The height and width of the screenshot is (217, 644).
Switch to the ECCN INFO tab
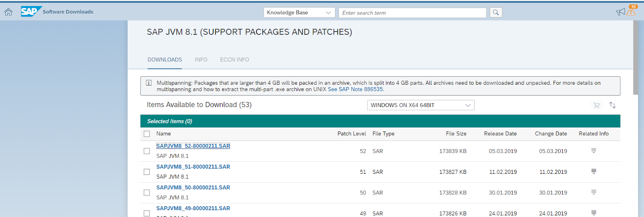coord(234,60)
